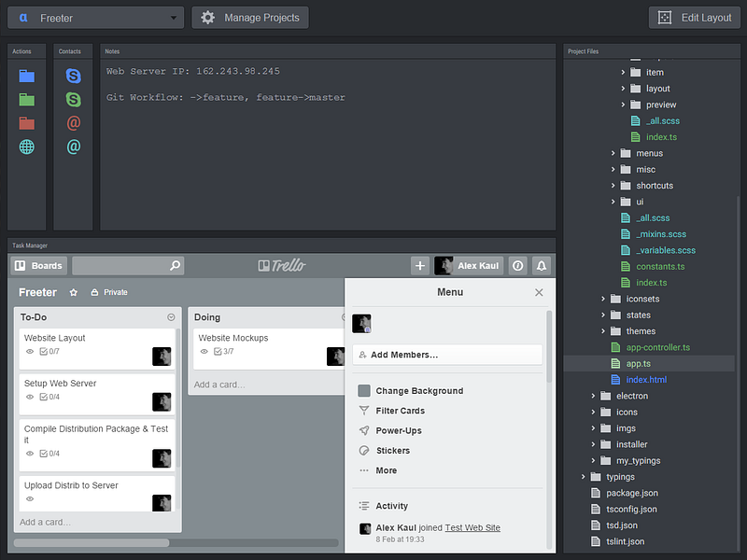The height and width of the screenshot is (560, 747).
Task: Open the red @ email contact
Action: [x=73, y=123]
